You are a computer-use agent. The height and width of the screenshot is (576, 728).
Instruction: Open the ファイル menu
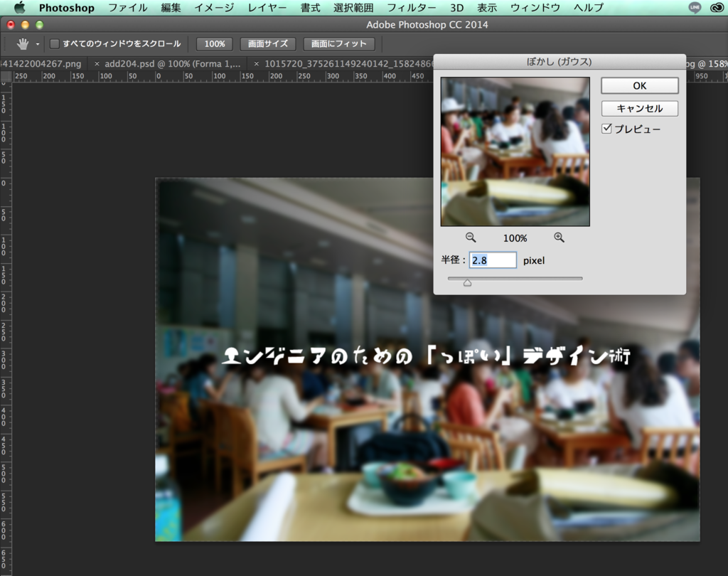pos(128,8)
